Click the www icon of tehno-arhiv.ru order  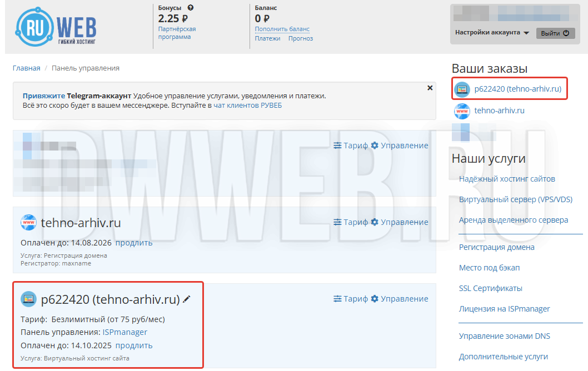click(28, 223)
